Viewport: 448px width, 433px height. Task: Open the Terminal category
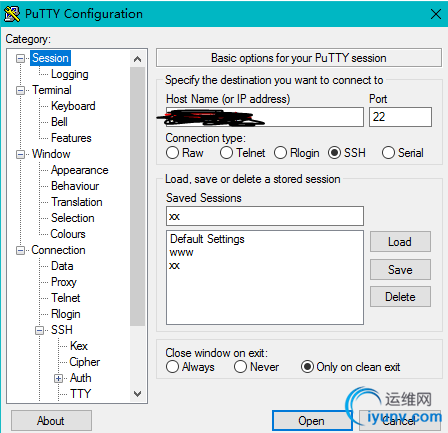click(x=52, y=90)
